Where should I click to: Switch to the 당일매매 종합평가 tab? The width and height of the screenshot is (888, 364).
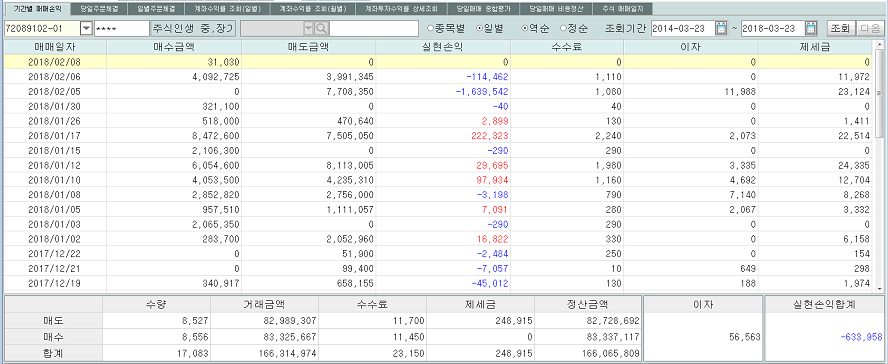pyautogui.click(x=483, y=9)
